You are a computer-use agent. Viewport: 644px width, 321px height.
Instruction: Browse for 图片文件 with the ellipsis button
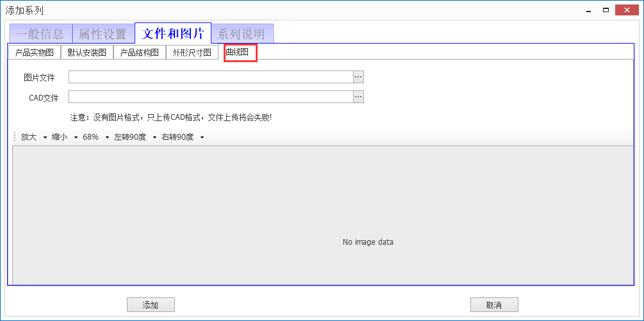click(359, 77)
